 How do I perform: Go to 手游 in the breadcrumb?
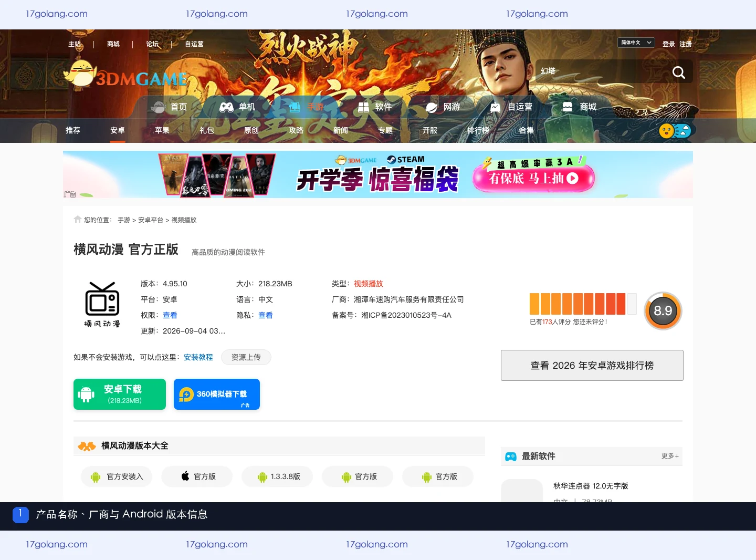124,220
